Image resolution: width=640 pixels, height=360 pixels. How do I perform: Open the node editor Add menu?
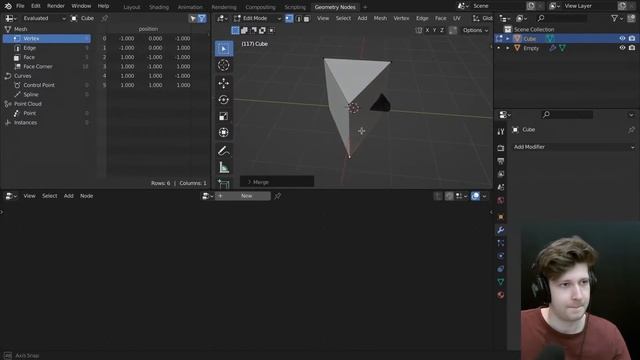point(68,196)
